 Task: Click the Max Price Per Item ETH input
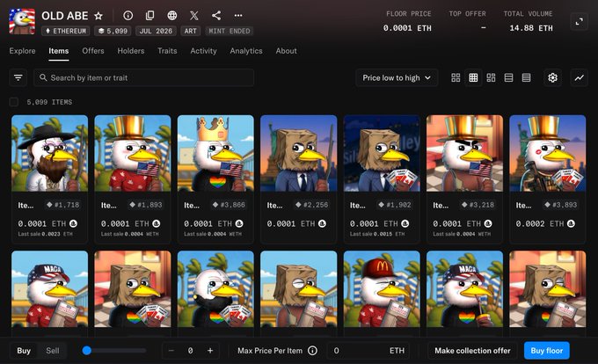point(368,351)
